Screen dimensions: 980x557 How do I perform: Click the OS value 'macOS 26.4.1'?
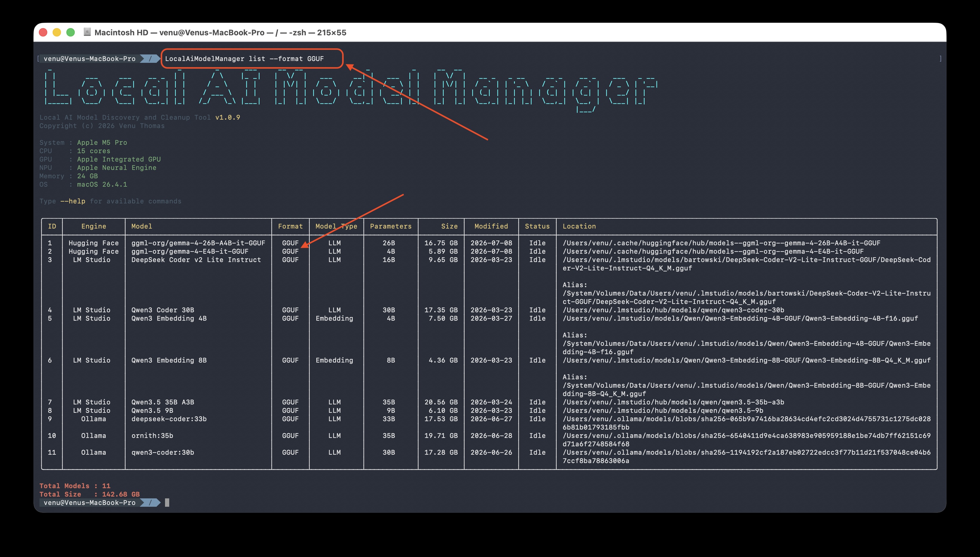[x=102, y=184]
